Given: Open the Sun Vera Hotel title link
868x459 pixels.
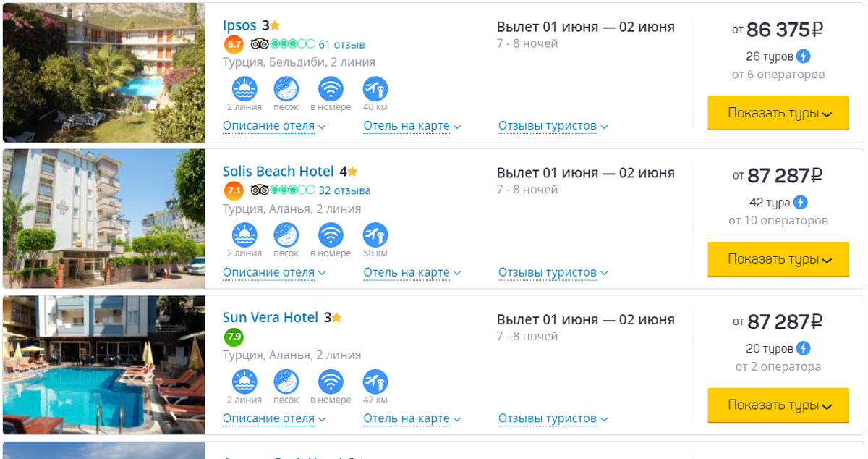Looking at the screenshot, I should (x=271, y=318).
